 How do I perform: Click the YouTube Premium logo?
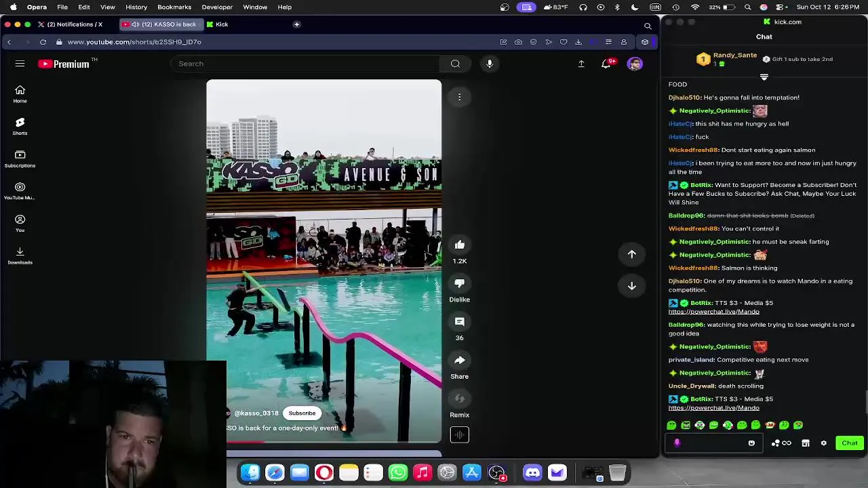click(x=64, y=64)
